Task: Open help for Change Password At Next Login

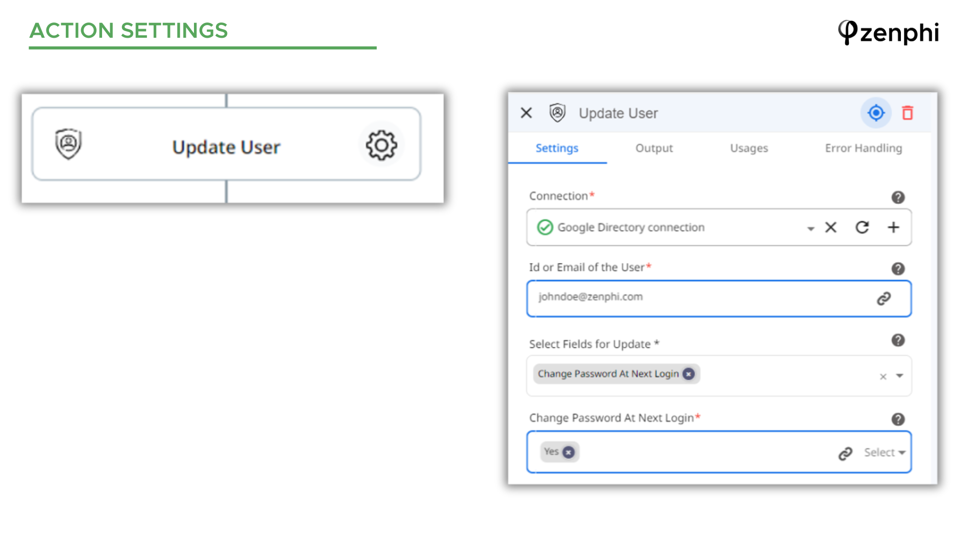Action: (898, 419)
